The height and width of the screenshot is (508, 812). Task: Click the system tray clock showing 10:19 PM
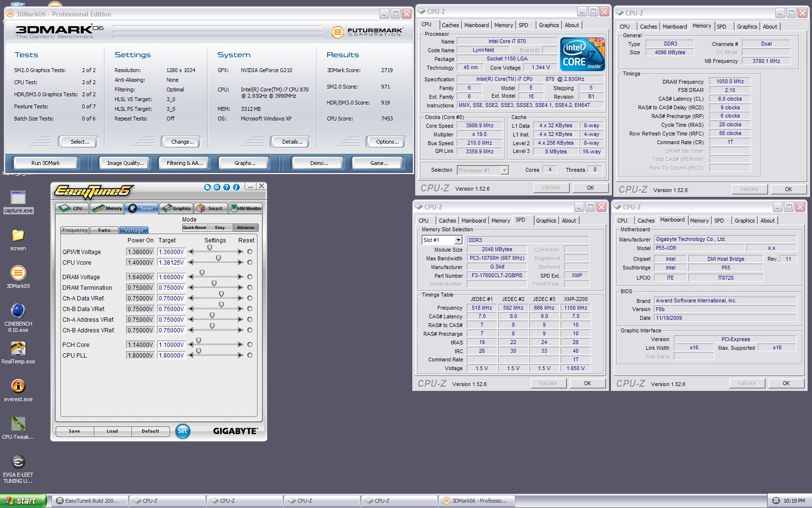pyautogui.click(x=794, y=501)
